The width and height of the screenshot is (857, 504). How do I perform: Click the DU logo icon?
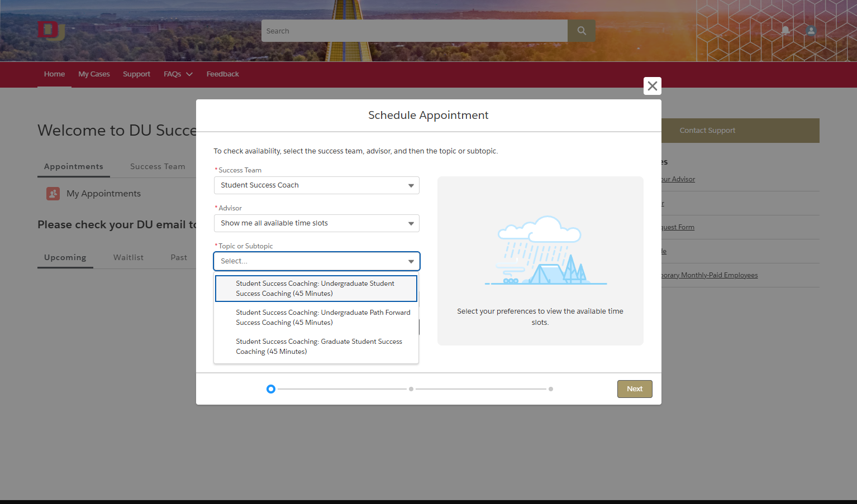tap(51, 31)
